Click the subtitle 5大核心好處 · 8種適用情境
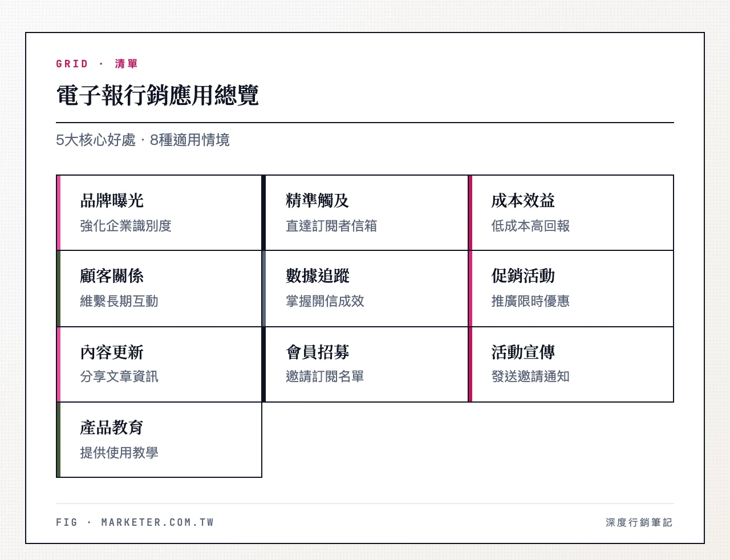The image size is (730, 560). (143, 140)
